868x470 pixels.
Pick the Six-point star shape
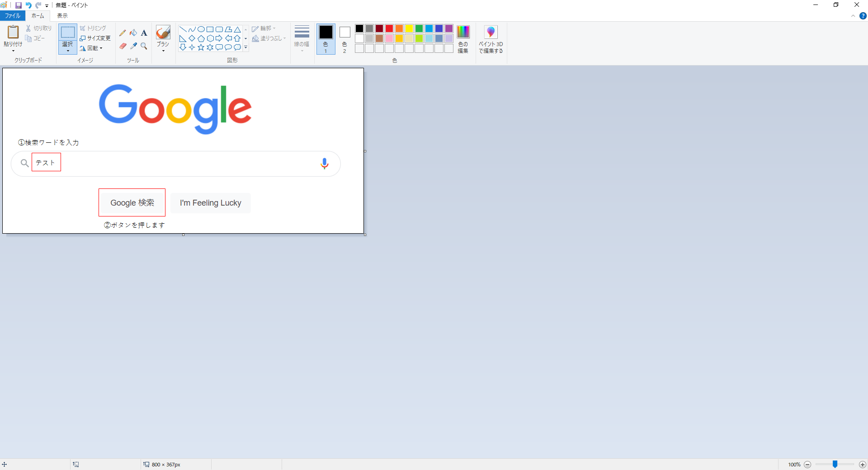(210, 47)
